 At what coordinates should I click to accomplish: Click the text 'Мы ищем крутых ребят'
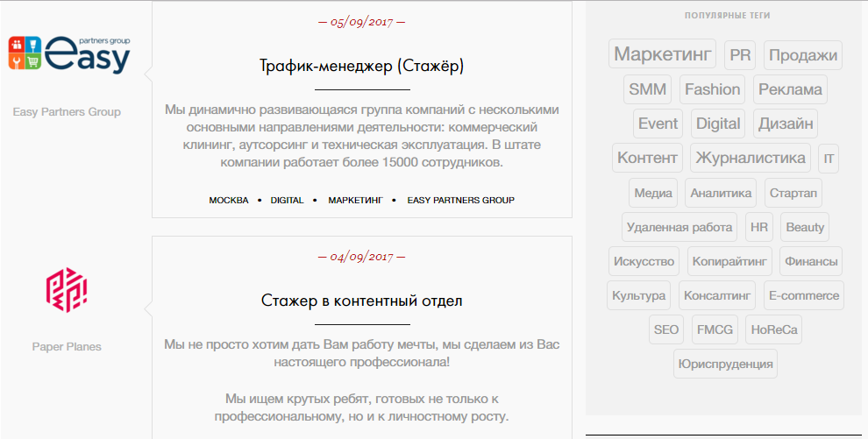pyautogui.click(x=298, y=399)
